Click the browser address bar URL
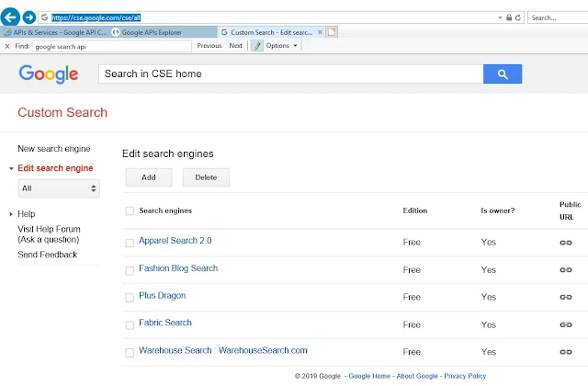Screen dimensions: 588x386 (96, 17)
